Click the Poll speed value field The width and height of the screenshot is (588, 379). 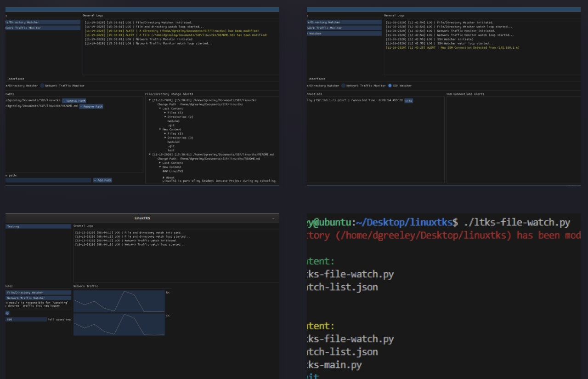coord(26,319)
